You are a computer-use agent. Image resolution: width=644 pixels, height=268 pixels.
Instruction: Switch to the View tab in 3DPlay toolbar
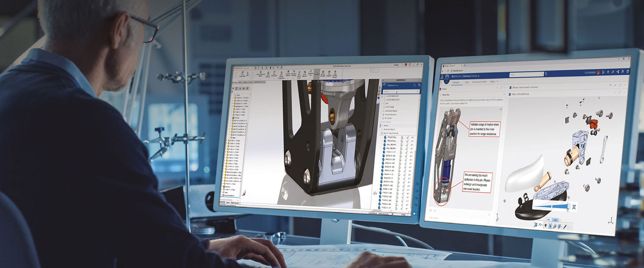coord(549,220)
